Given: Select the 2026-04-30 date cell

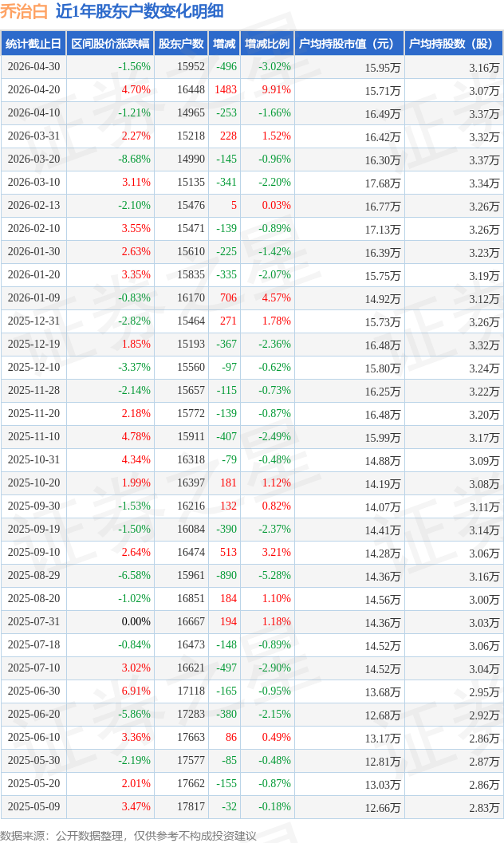Looking at the screenshot, I should tap(33, 67).
